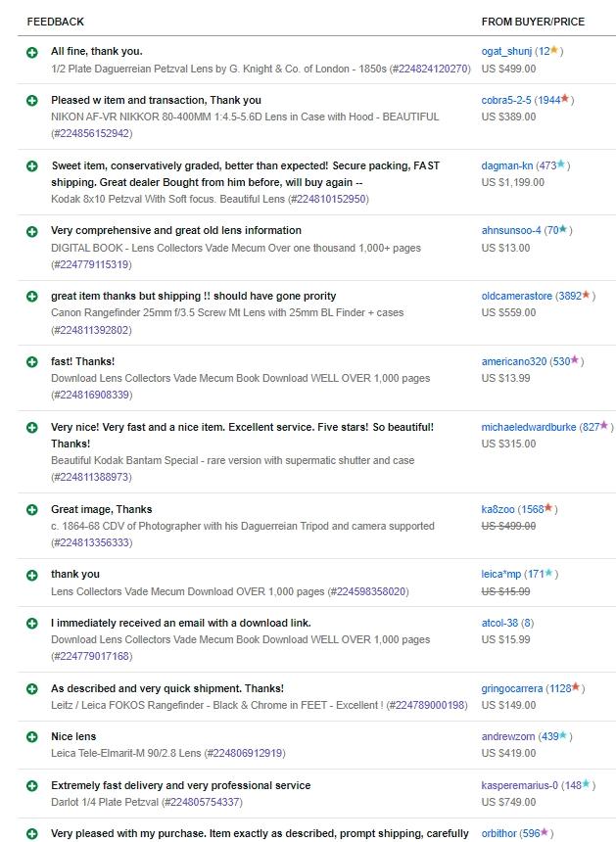The width and height of the screenshot is (616, 842).
Task: Open buyer link leica*mp
Action: click(501, 574)
